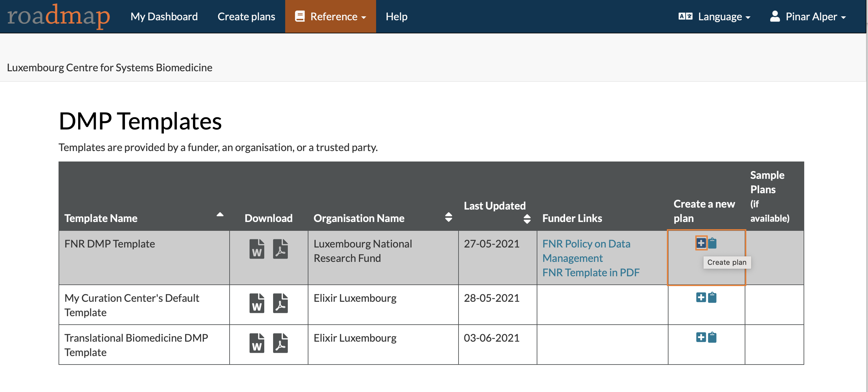Download My Curation Center's template Word file
Image resolution: width=868 pixels, height=392 pixels.
pos(257,303)
